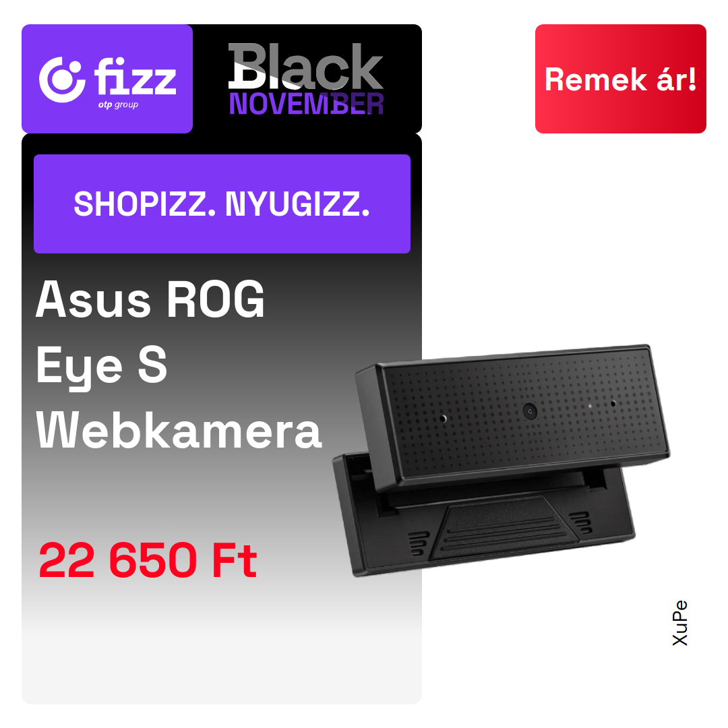
Task: Click the otp group label
Action: tap(118, 104)
